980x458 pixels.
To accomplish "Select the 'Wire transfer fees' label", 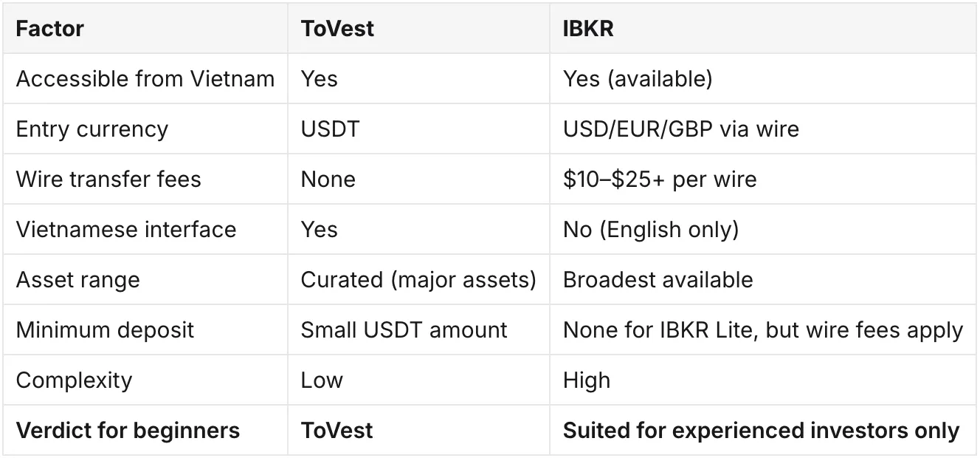I will point(108,180).
